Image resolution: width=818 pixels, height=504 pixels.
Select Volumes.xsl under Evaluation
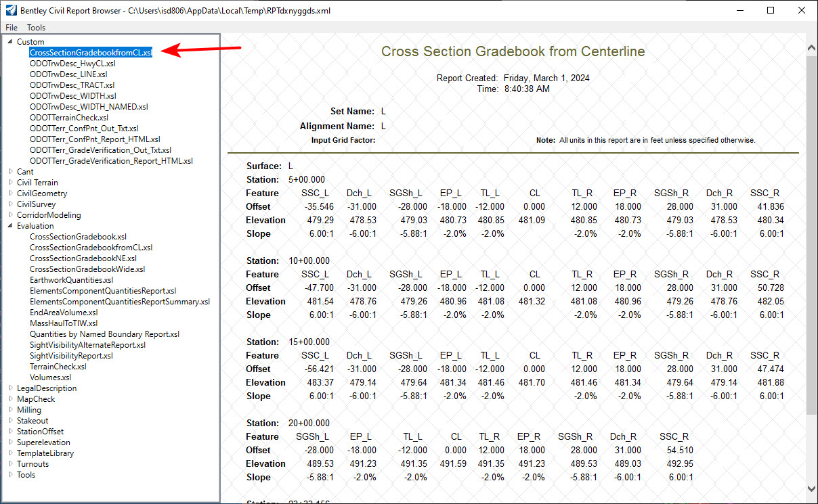(x=50, y=377)
